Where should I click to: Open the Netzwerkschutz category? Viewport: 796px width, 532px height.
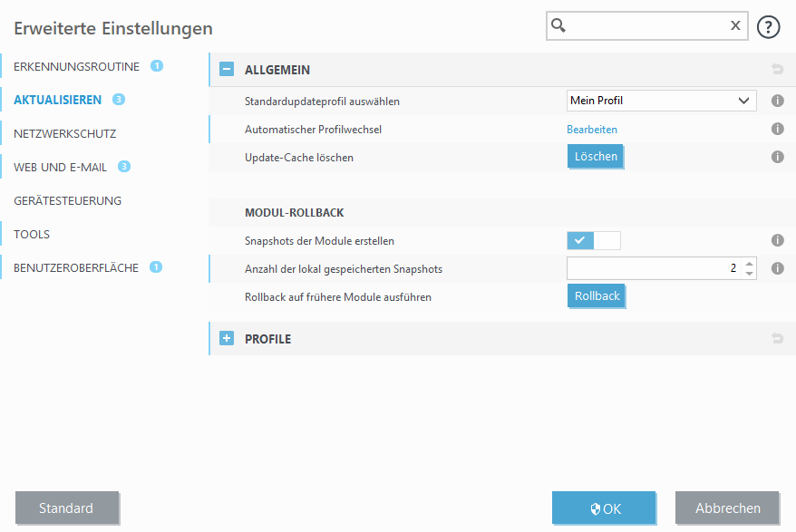pos(65,133)
